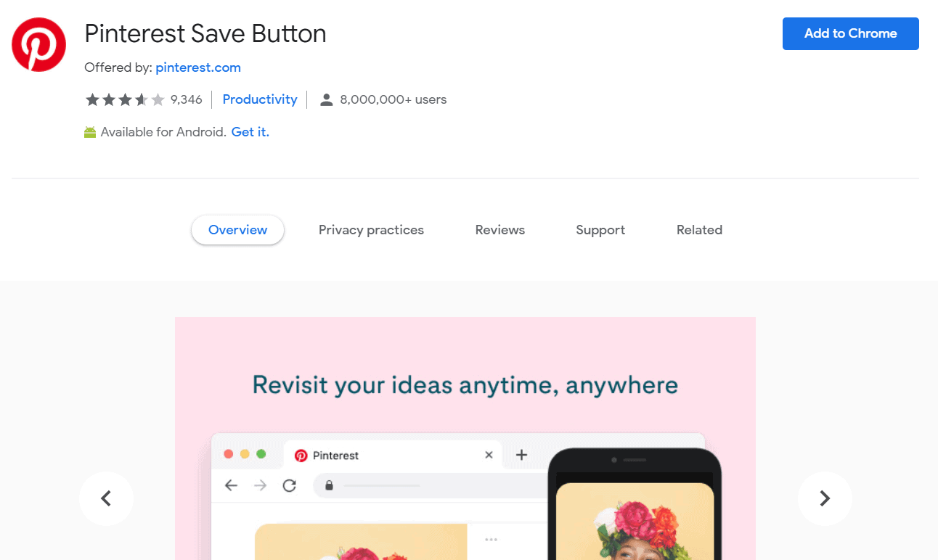Click the Get it. Android link
Viewport: 938px width, 560px height.
(x=250, y=132)
